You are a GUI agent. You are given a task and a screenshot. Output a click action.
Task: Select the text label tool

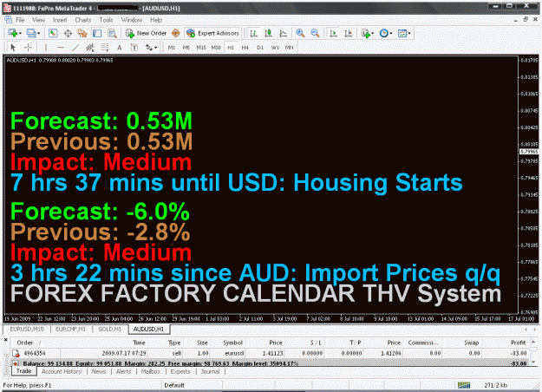(134, 48)
